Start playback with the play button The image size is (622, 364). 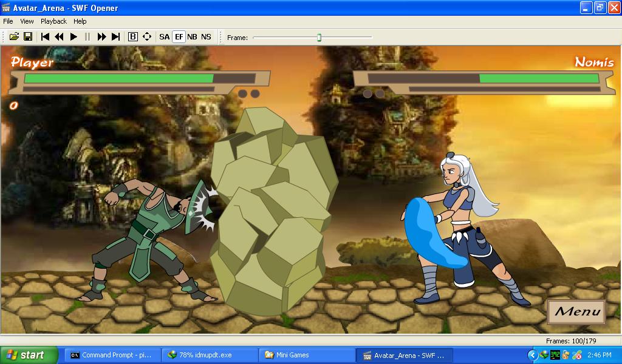73,37
